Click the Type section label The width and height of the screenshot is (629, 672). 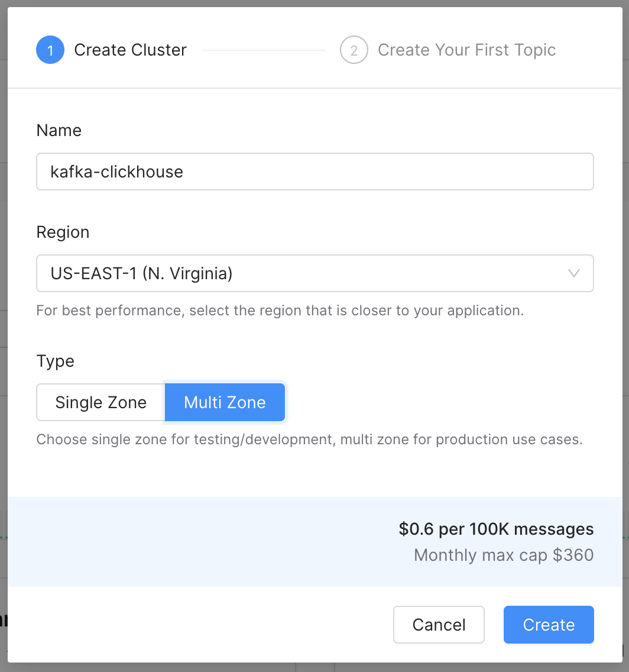pyautogui.click(x=55, y=361)
